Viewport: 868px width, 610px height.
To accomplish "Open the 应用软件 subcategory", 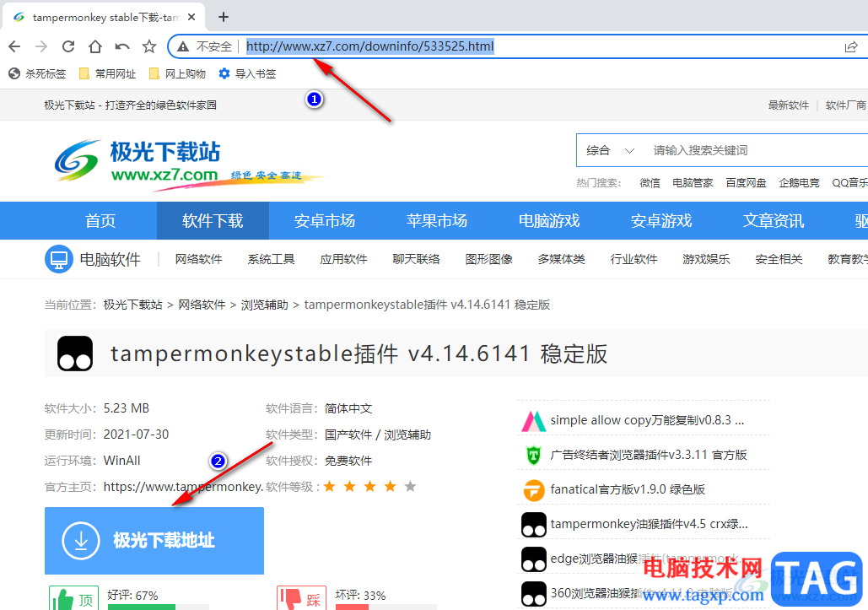I will pyautogui.click(x=344, y=259).
